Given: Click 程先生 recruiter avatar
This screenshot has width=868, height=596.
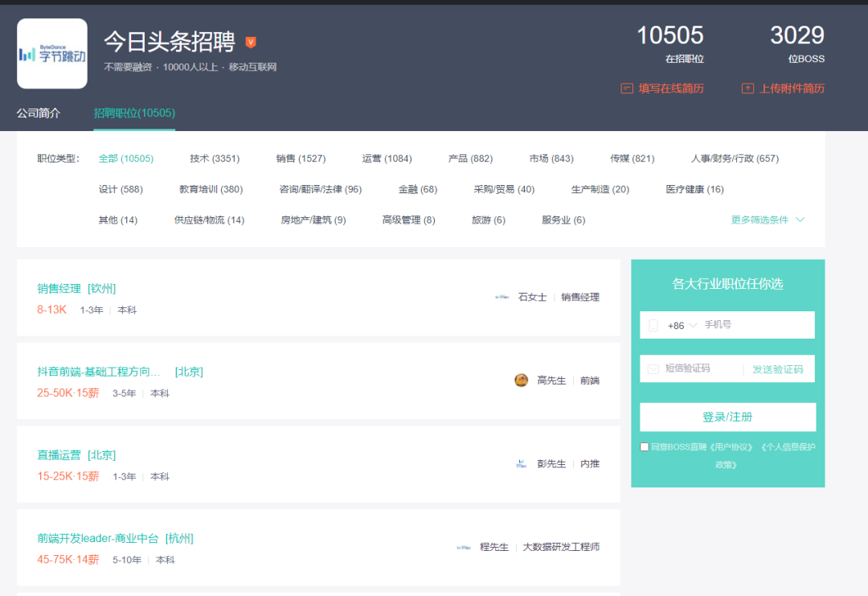Looking at the screenshot, I should (x=464, y=547).
